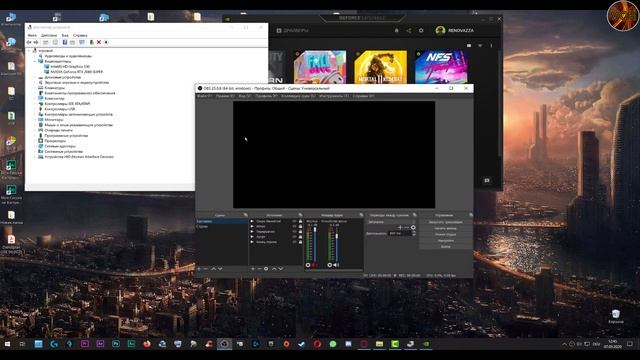Toggle lock on first OBS source row
640x360 pixels.
click(x=300, y=221)
